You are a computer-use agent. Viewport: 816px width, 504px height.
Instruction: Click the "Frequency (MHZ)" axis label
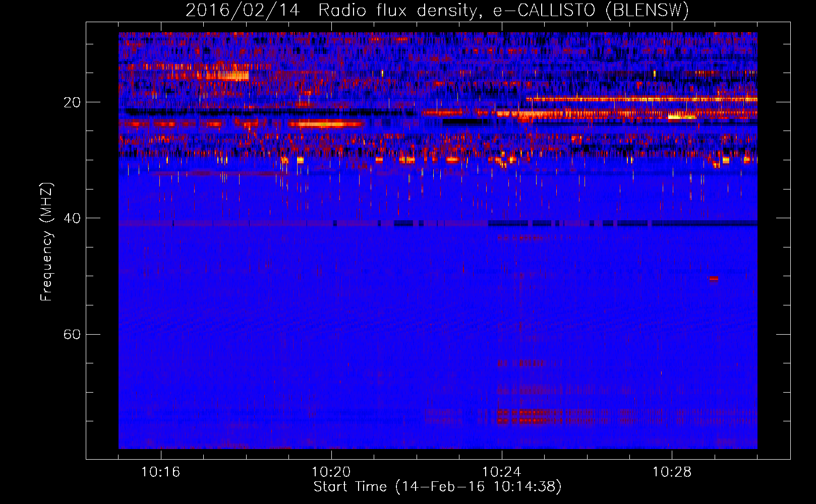[x=46, y=242]
